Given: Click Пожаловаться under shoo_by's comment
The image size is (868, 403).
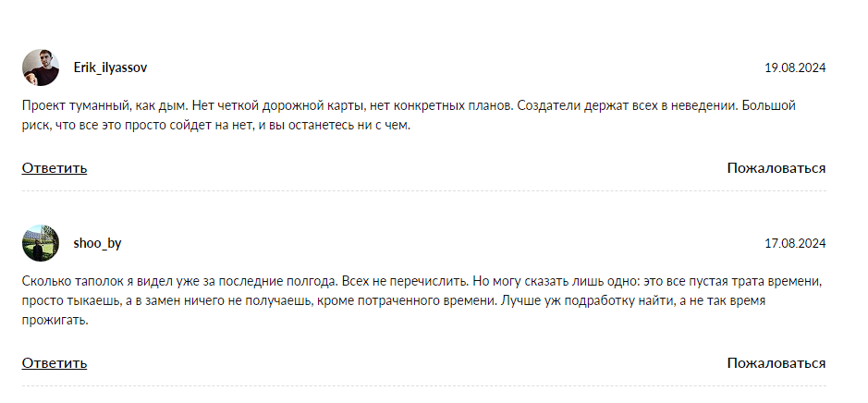Looking at the screenshot, I should [x=776, y=362].
